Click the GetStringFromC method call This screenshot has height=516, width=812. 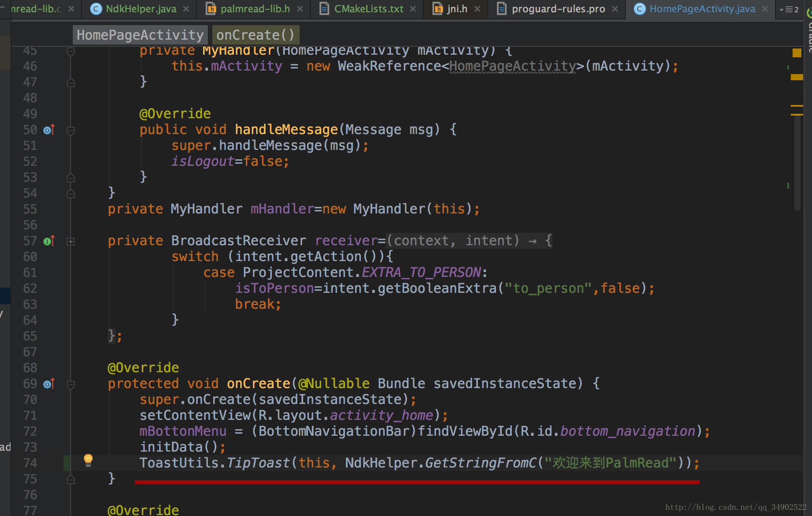[481, 463]
